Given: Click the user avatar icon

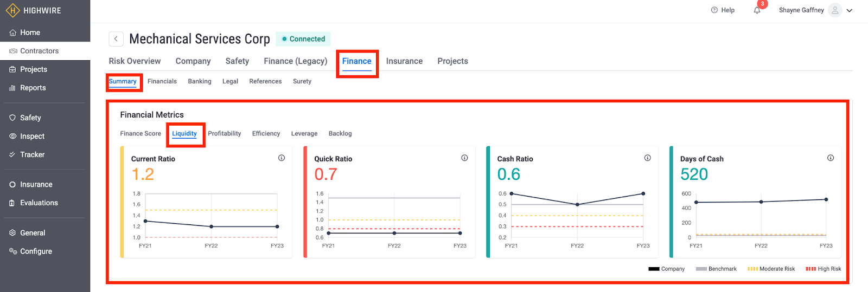Looking at the screenshot, I should click(x=835, y=10).
